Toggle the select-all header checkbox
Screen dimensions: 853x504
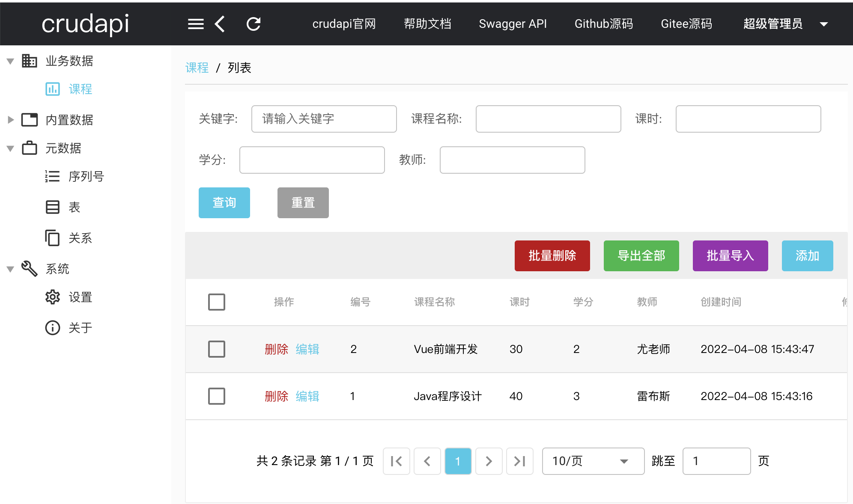[216, 302]
